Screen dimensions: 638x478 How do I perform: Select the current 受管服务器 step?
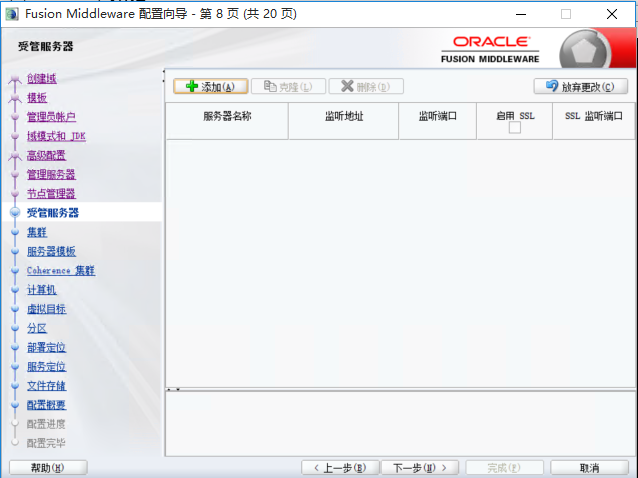(x=53, y=213)
